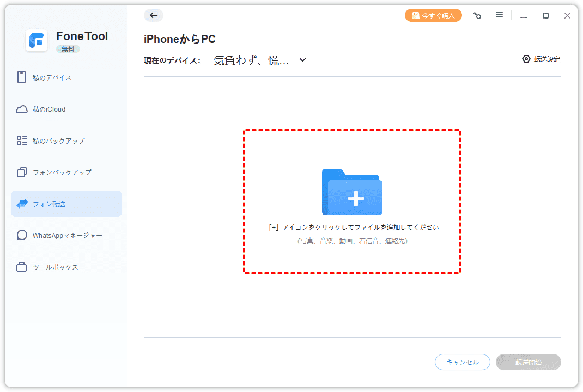Click the WhatsAppマネージャー chat bubble icon
This screenshot has height=392, width=583.
(22, 235)
